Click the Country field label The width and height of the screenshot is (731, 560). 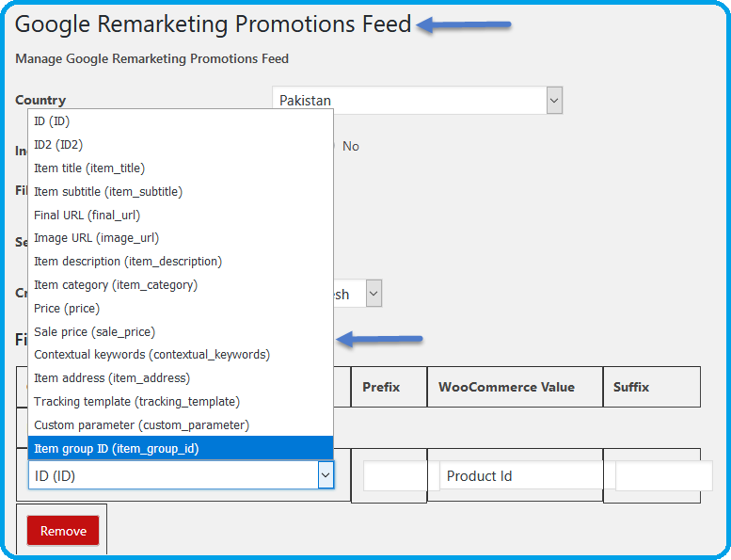[x=40, y=100]
